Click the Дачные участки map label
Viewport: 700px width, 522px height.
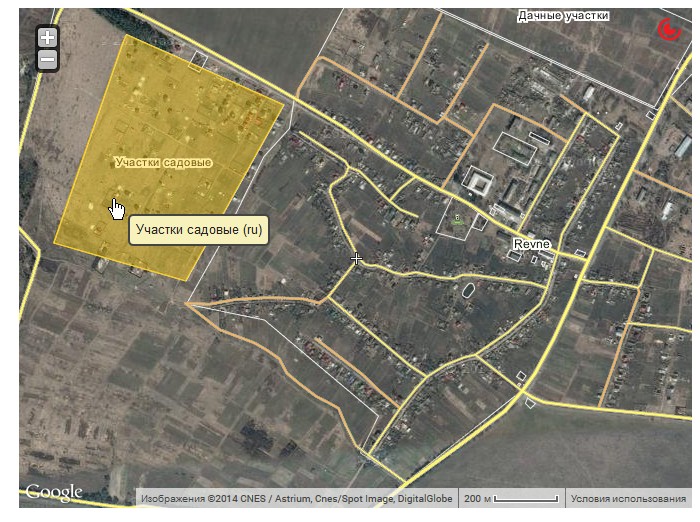pos(563,16)
